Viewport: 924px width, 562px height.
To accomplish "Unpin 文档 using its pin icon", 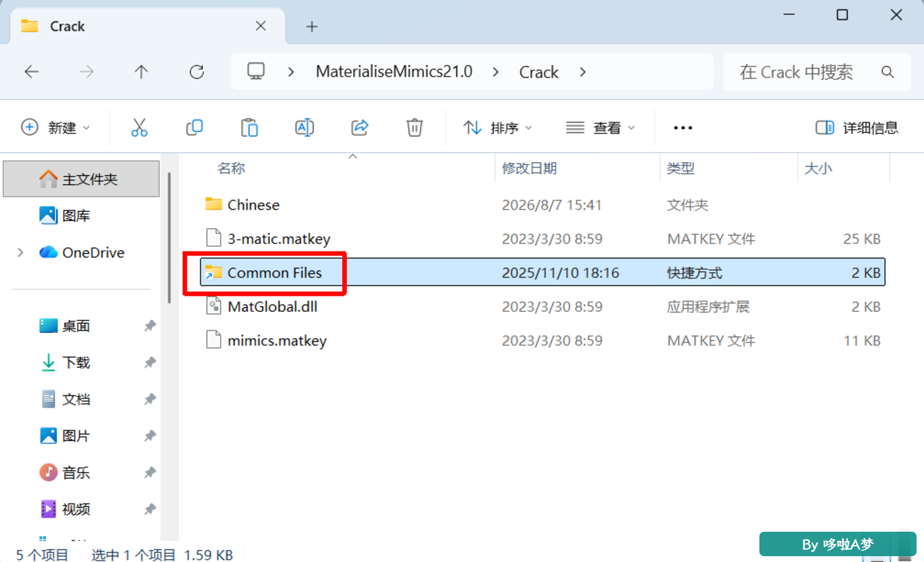I will (x=150, y=399).
